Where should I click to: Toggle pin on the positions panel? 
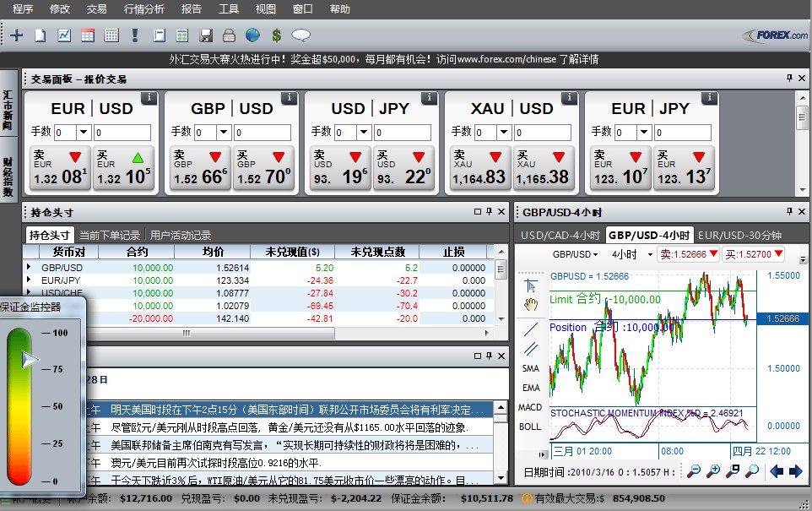pyautogui.click(x=489, y=211)
